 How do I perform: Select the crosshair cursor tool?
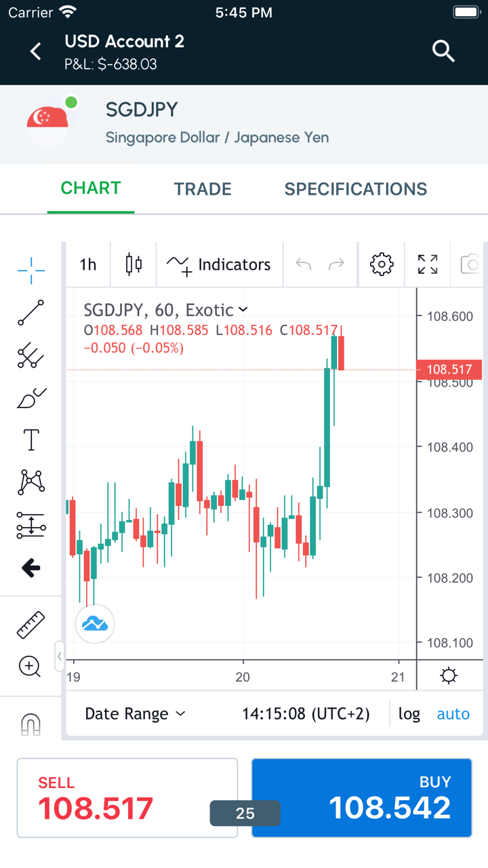(31, 271)
